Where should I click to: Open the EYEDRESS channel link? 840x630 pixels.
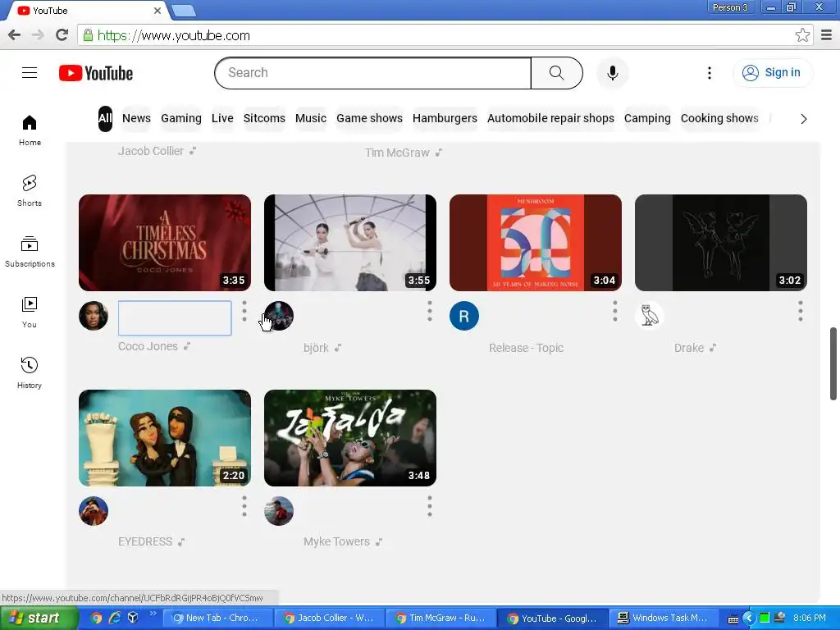tap(145, 541)
